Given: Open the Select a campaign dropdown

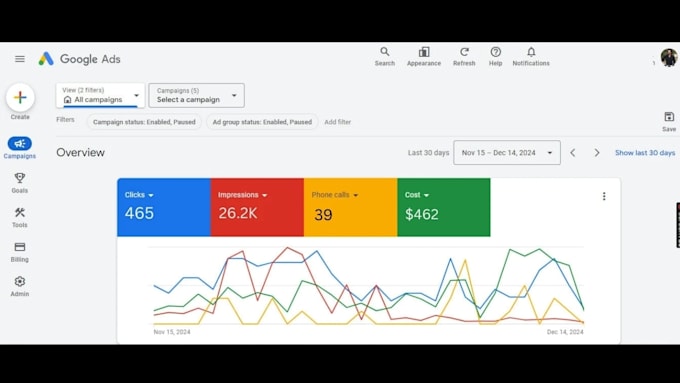Looking at the screenshot, I should pyautogui.click(x=196, y=95).
